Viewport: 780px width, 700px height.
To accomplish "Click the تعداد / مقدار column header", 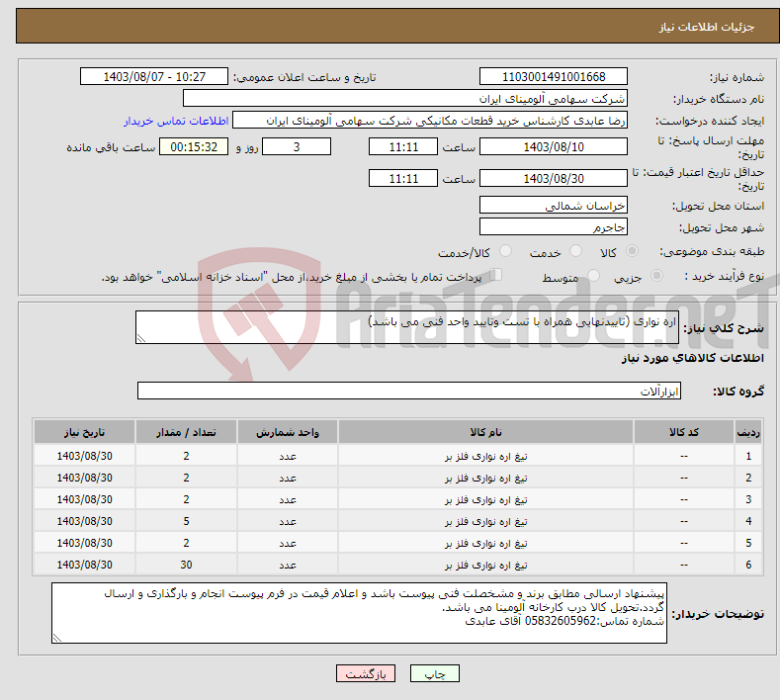I will coord(186,432).
